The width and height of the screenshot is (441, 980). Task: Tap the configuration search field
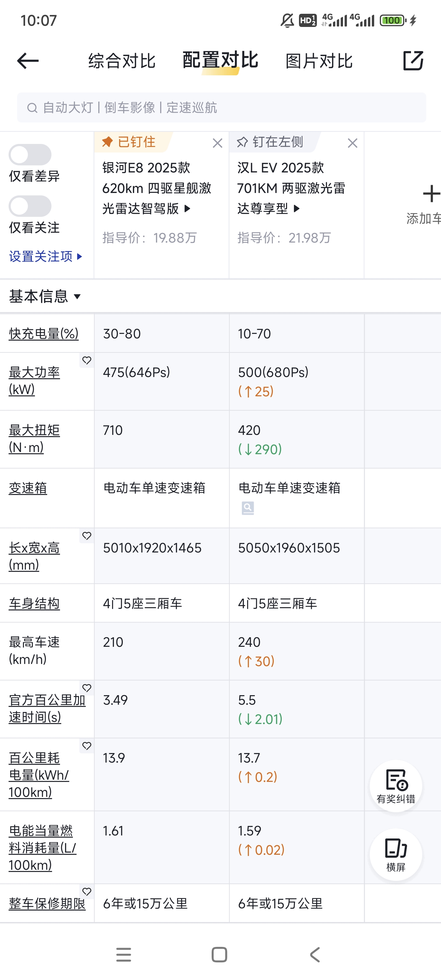(x=221, y=108)
